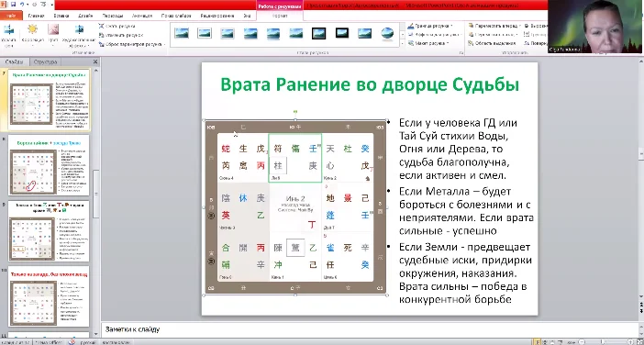The width and height of the screenshot is (644, 345).
Task: Click the language indicator 'русский' in status bar
Action: tap(87, 341)
